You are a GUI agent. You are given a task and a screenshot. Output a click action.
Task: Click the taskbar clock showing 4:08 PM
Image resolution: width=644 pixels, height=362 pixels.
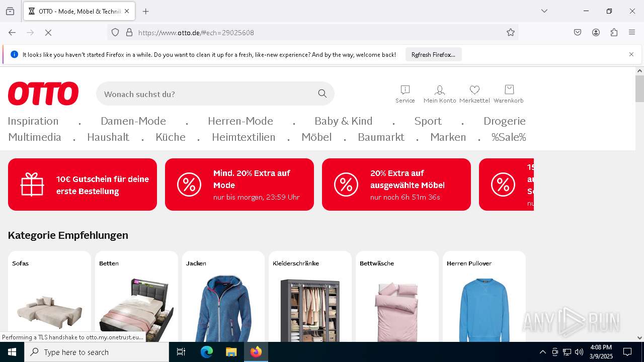coord(601,352)
